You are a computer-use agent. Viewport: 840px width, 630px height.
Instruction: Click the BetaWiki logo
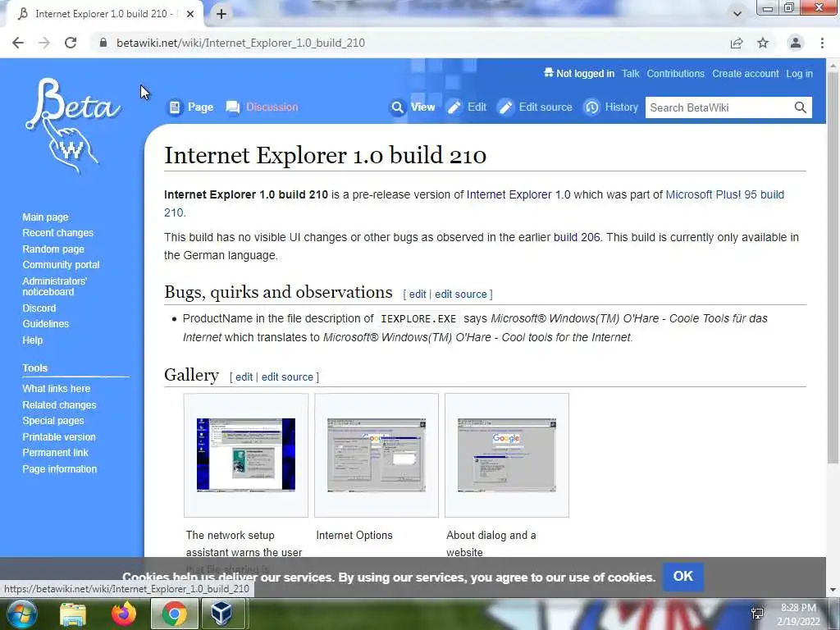(x=72, y=126)
